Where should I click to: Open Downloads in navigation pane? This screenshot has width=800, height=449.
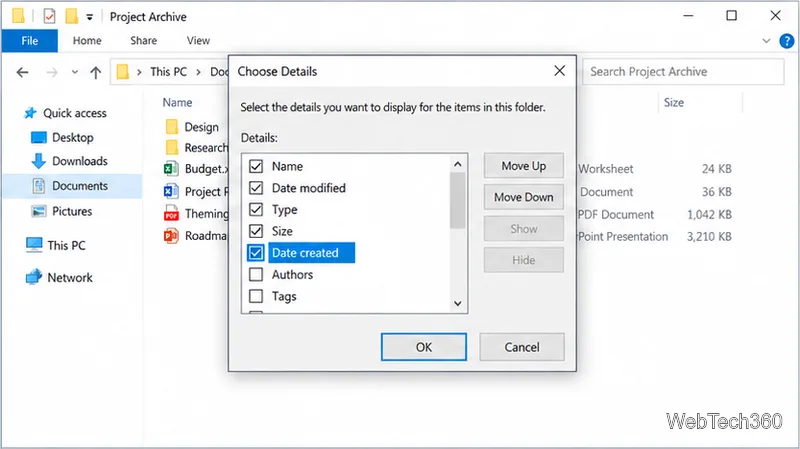[80, 161]
